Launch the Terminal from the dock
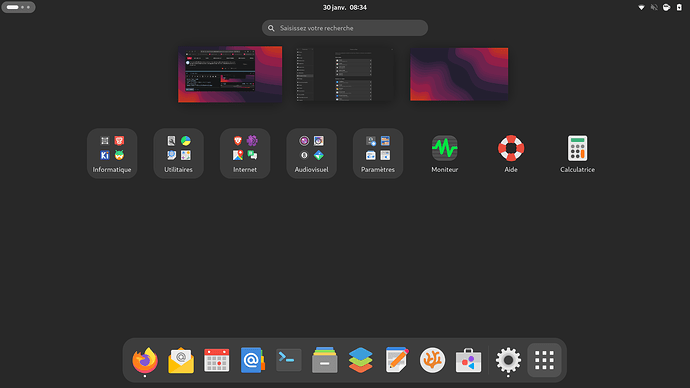This screenshot has height=388, width=690. [288, 360]
